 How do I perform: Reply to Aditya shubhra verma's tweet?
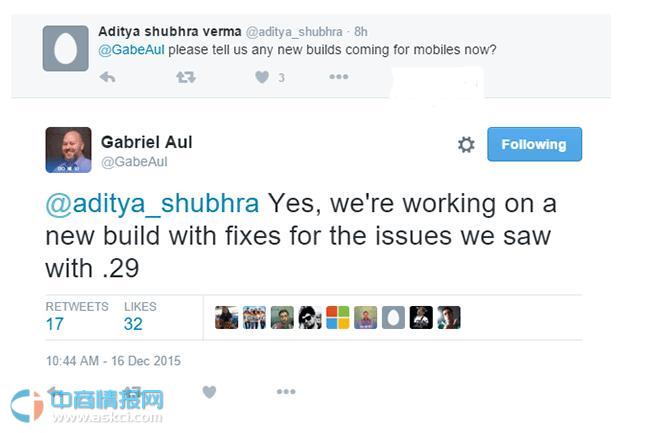pos(107,77)
